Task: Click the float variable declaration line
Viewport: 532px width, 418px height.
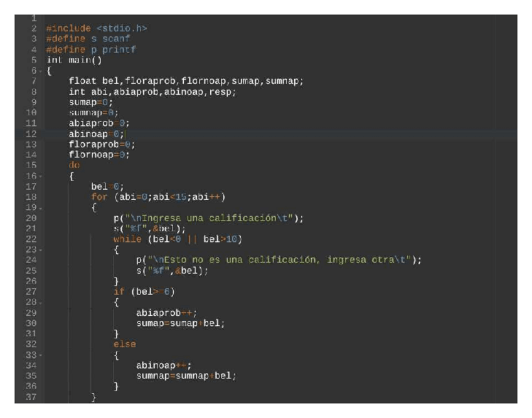Action: click(x=186, y=81)
